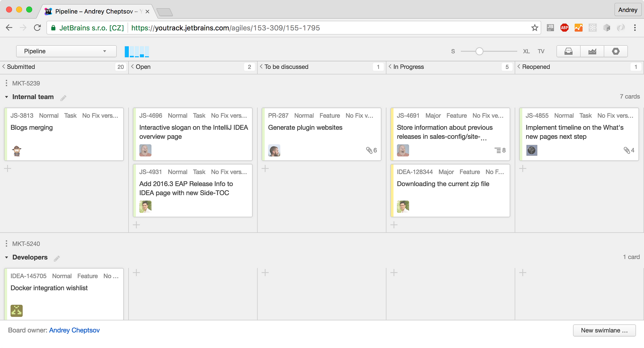Expand the Reopened column collapsed header

click(x=520, y=66)
